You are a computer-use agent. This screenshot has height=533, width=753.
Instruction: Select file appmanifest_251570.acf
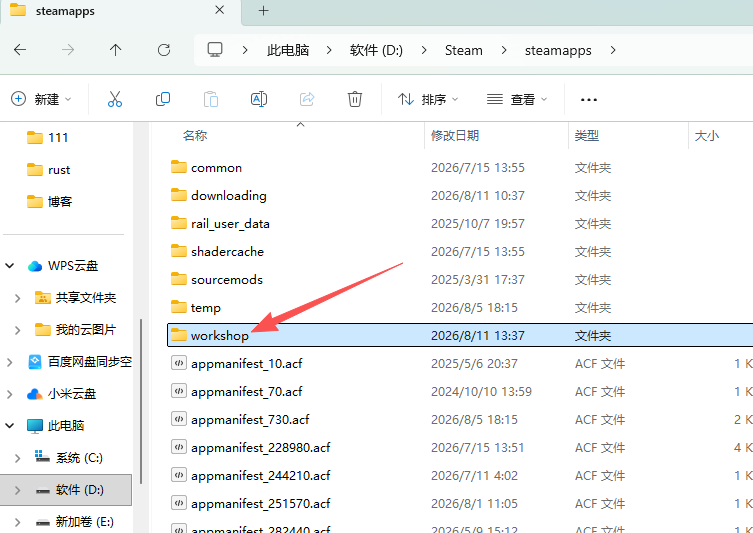(460, 503)
